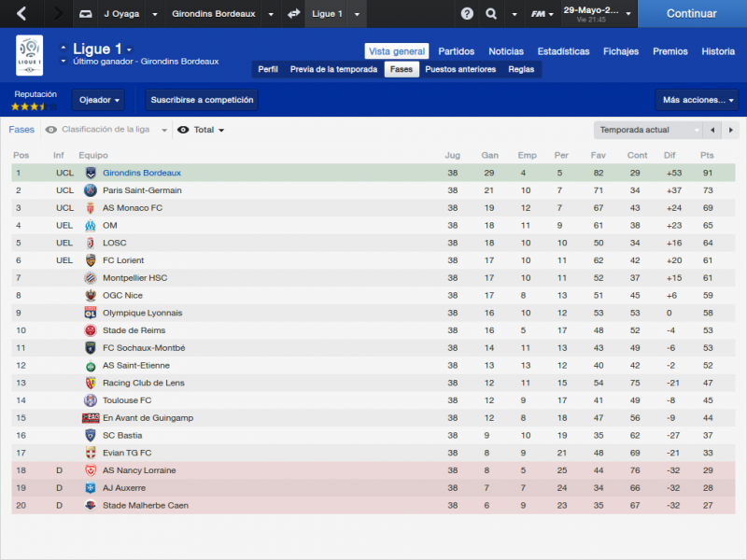Click the Paris Saint-Germain club badge
Screen dimensions: 747x560
click(91, 190)
